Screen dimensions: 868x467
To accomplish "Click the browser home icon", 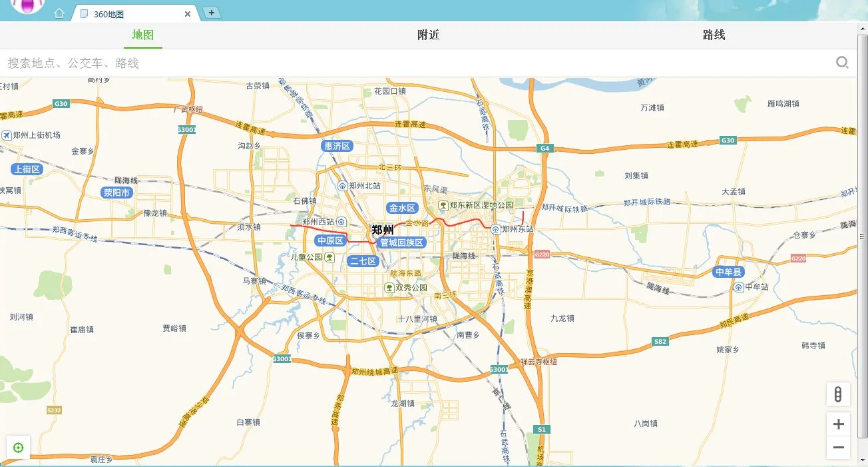I will click(59, 13).
